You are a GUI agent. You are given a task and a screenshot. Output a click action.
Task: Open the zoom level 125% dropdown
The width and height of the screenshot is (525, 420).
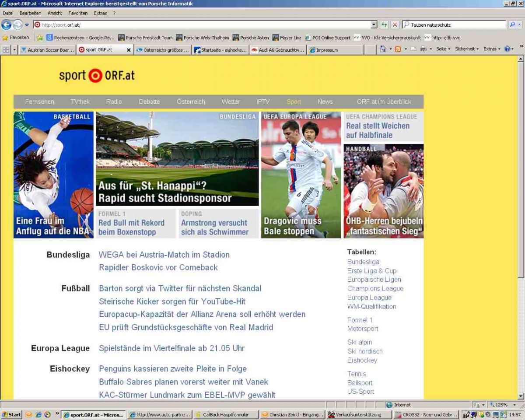click(x=514, y=405)
